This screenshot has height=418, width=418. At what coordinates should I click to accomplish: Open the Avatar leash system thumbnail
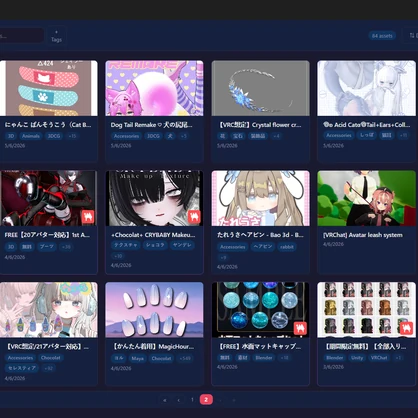pos(366,198)
